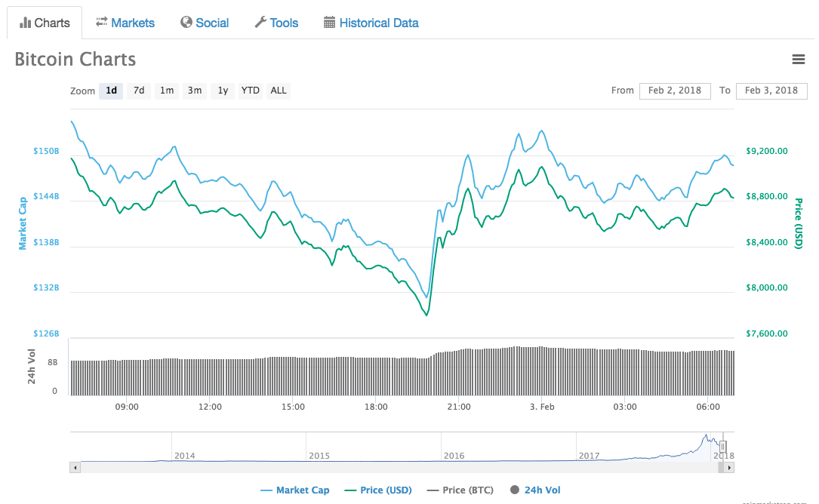This screenshot has height=504, width=819.
Task: Click the $144B market cap axis label
Action: point(47,196)
